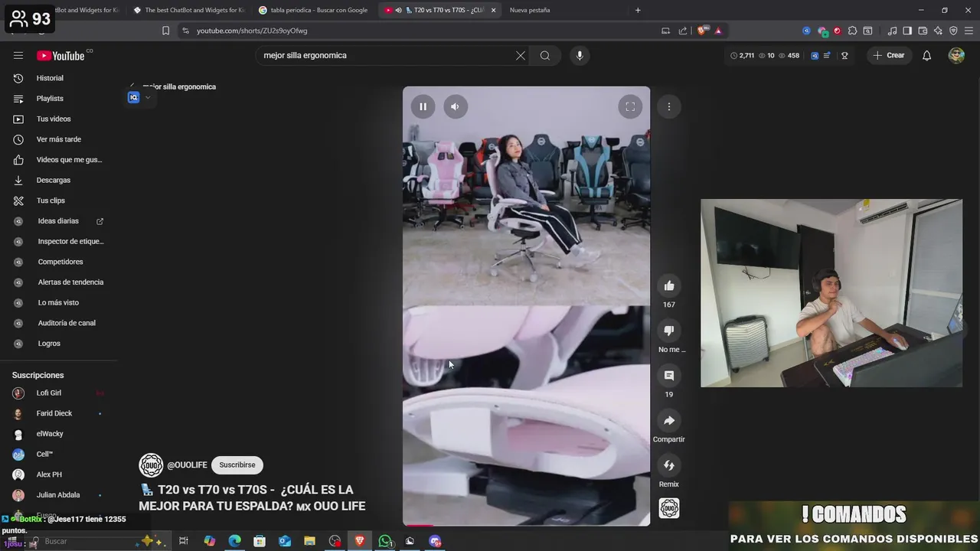980x551 pixels.
Task: Like the Short with 167 likes
Action: (x=669, y=285)
